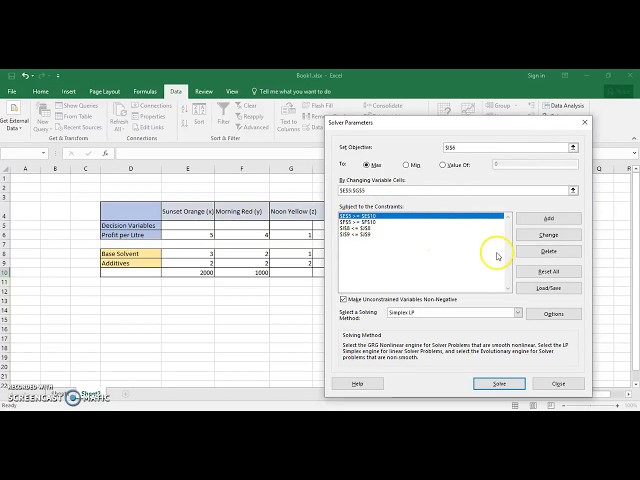Image resolution: width=640 pixels, height=480 pixels.
Task: Open the Advanced filter icon
Action: 239,127
